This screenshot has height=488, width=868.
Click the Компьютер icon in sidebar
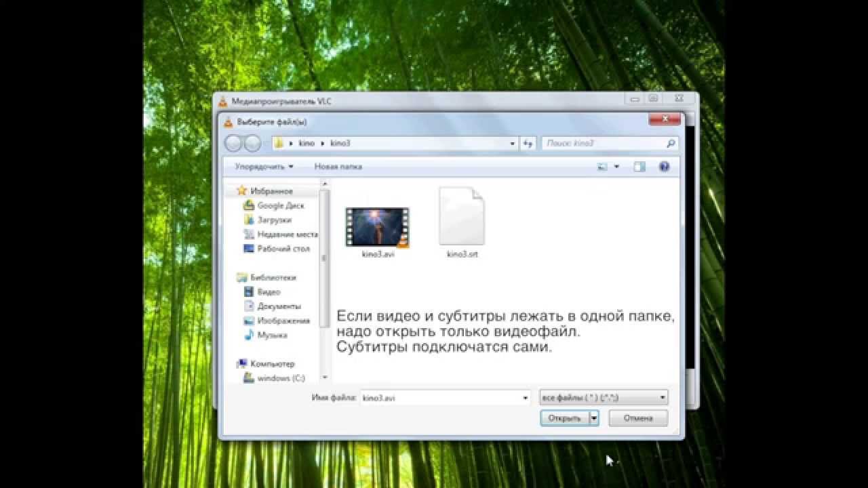(x=241, y=364)
